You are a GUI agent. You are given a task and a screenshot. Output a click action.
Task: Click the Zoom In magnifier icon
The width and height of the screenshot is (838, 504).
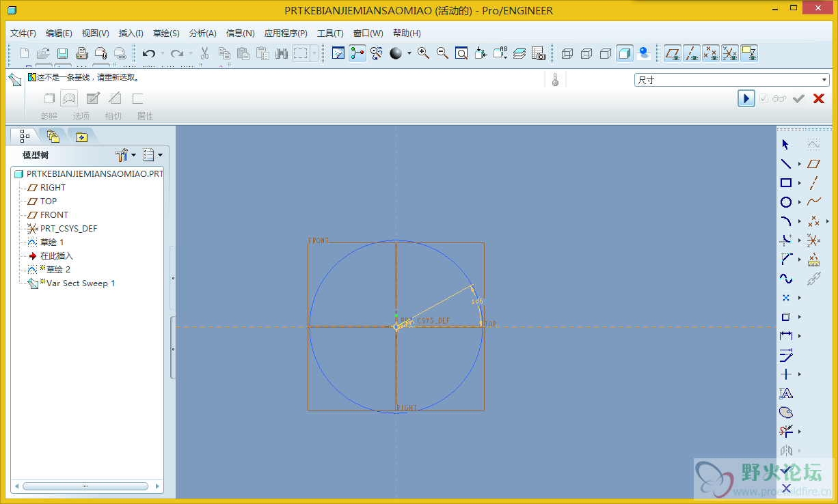tap(424, 53)
